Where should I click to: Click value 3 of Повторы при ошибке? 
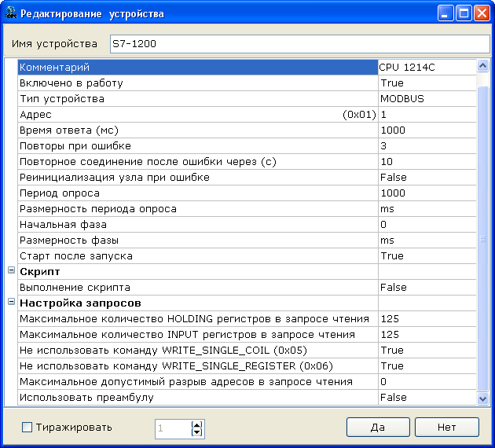427,146
